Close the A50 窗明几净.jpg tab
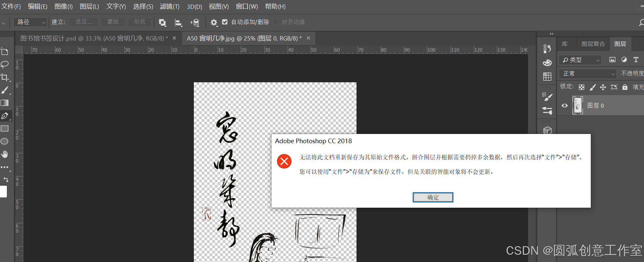 308,38
